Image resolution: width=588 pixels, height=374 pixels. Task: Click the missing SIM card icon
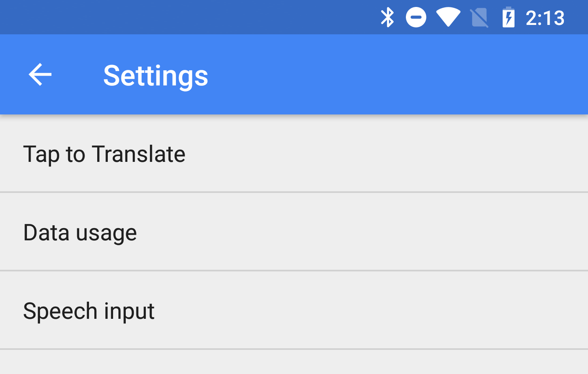point(479,17)
